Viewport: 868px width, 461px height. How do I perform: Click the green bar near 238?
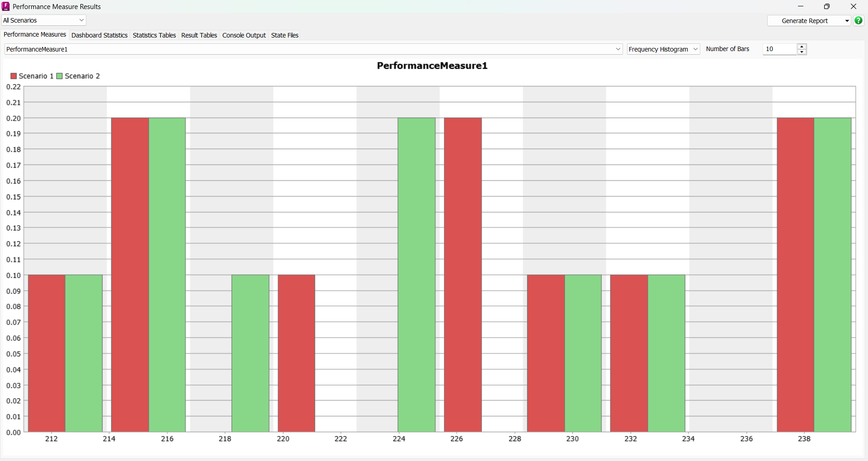[x=833, y=275]
